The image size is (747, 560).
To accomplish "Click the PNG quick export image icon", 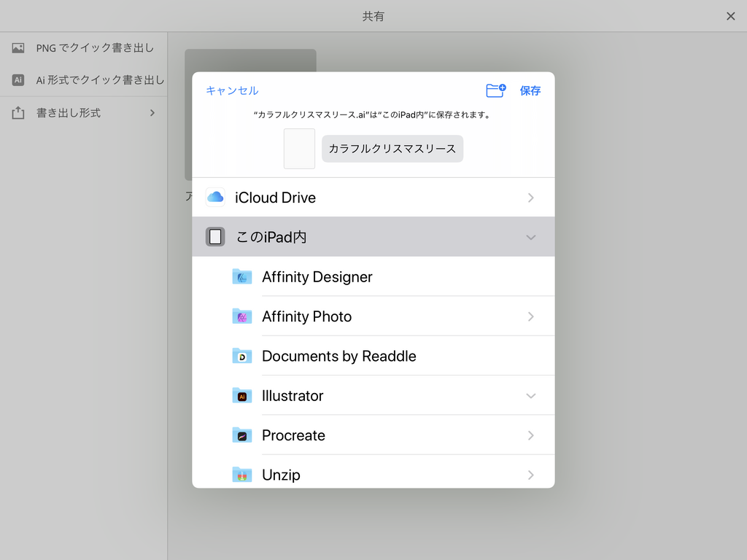I will tap(18, 47).
